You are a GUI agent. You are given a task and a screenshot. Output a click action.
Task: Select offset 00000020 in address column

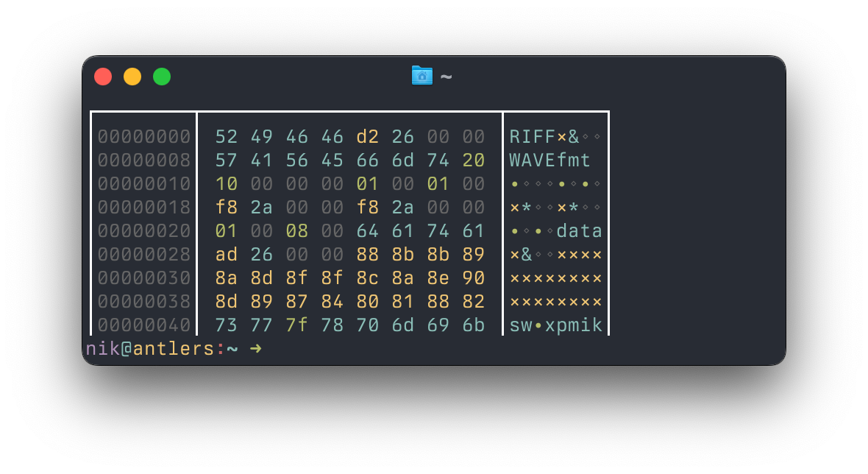144,231
